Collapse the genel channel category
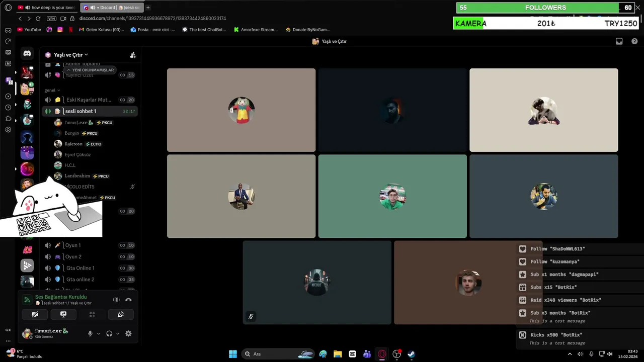The height and width of the screenshot is (362, 644). click(52, 90)
